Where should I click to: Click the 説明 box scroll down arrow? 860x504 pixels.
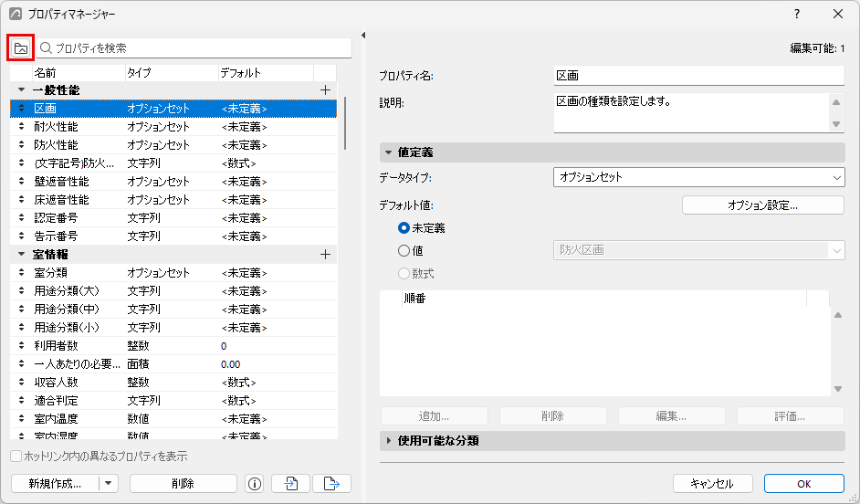[836, 124]
